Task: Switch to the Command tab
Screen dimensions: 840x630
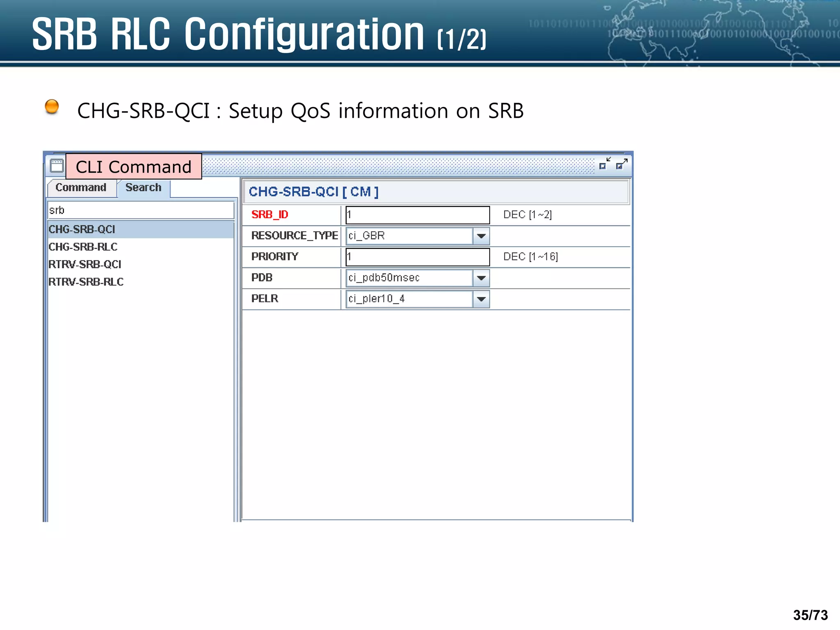Action: pyautogui.click(x=81, y=188)
